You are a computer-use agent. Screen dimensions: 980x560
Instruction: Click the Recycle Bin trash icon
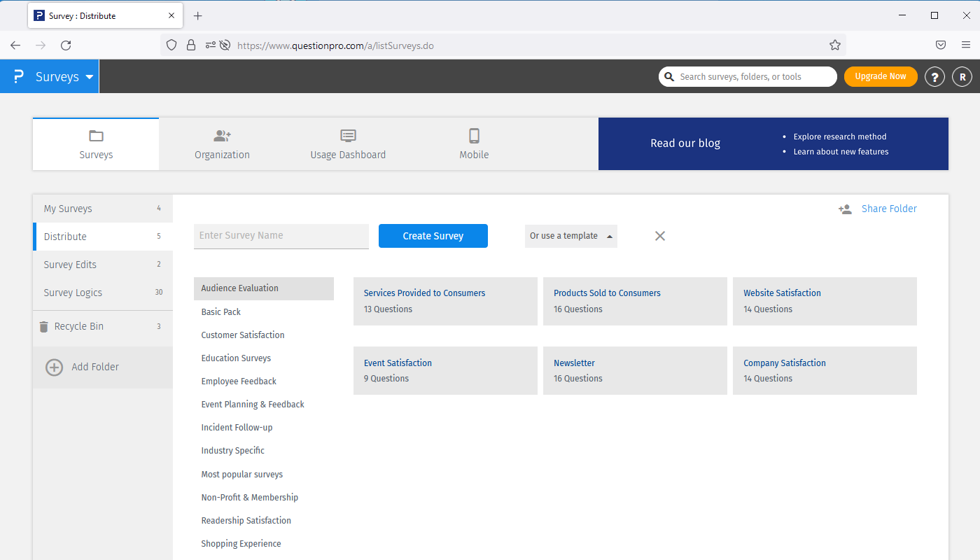point(43,327)
